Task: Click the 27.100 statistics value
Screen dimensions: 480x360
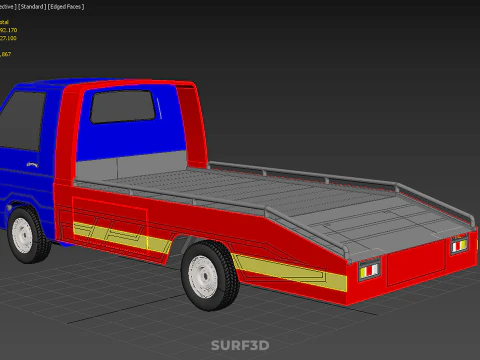Action: (8, 38)
